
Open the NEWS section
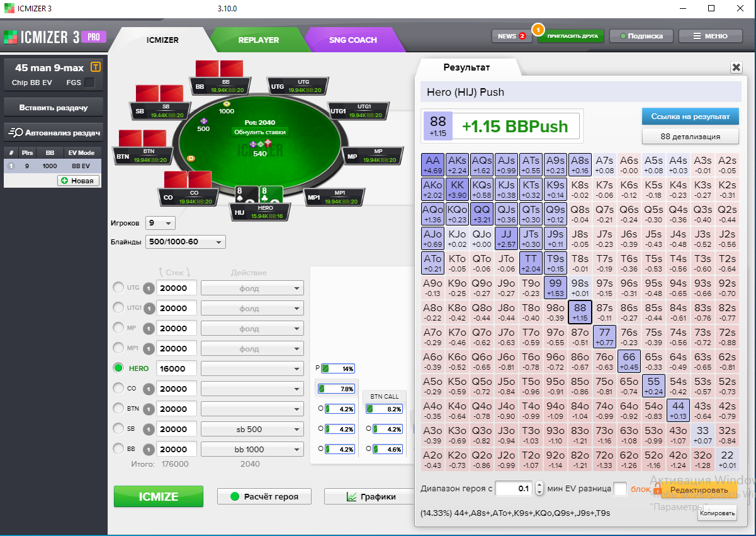click(512, 36)
